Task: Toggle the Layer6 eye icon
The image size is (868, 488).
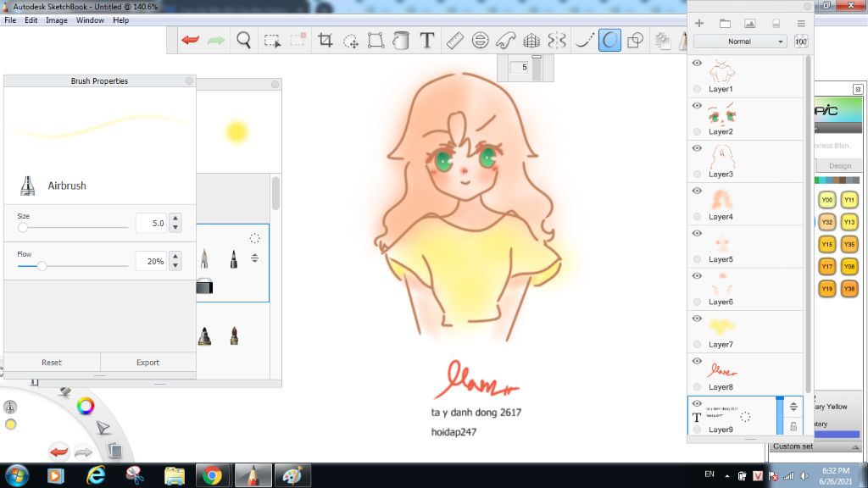Action: tap(697, 276)
